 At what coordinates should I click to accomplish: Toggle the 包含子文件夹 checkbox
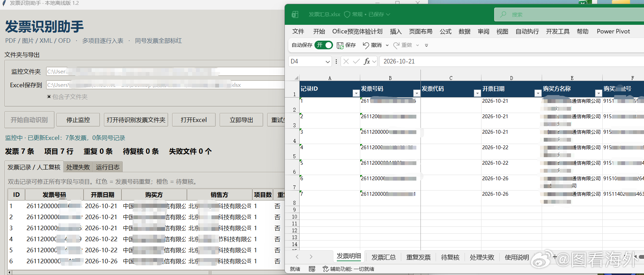(49, 97)
